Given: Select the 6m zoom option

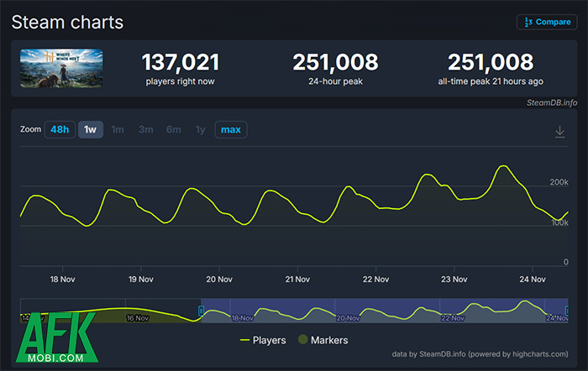Looking at the screenshot, I should click(x=174, y=129).
